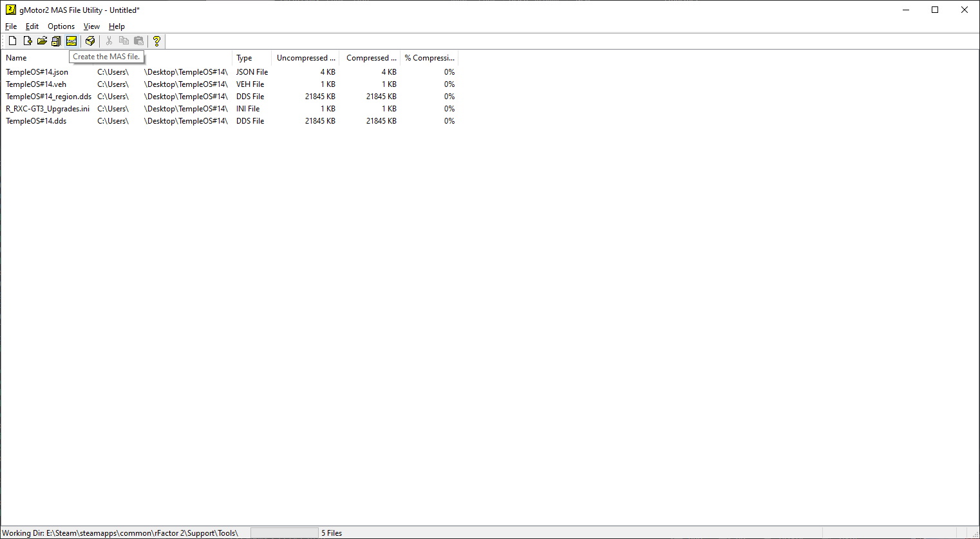
Task: Expand the View menu
Action: (91, 26)
